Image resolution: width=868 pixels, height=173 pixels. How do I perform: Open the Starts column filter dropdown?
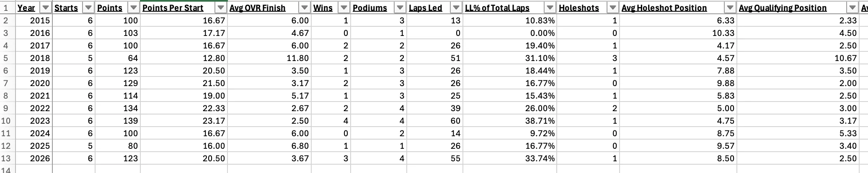pos(88,8)
